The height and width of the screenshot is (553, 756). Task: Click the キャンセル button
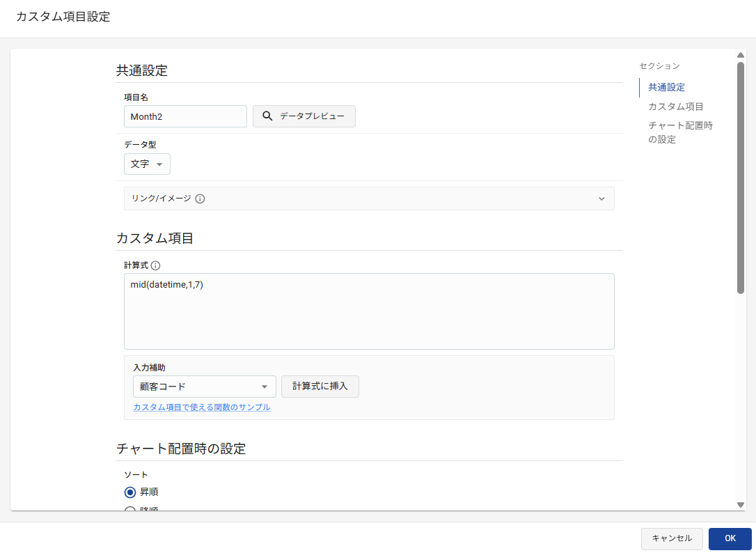click(671, 538)
